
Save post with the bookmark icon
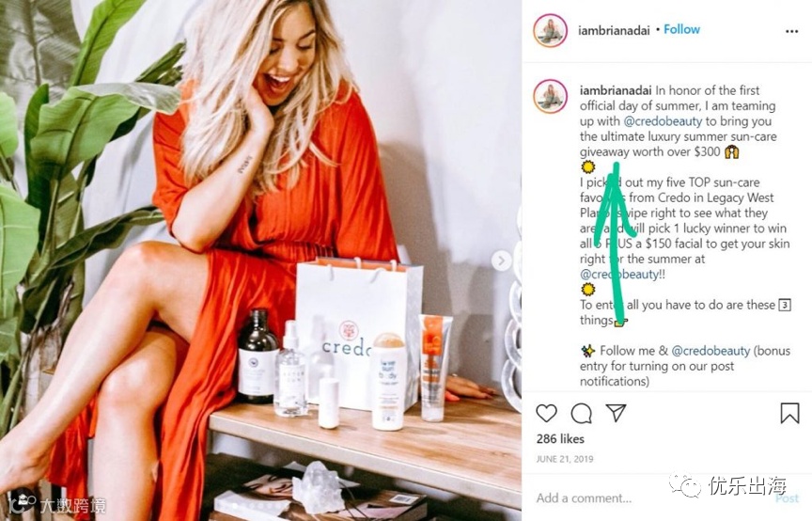click(789, 413)
